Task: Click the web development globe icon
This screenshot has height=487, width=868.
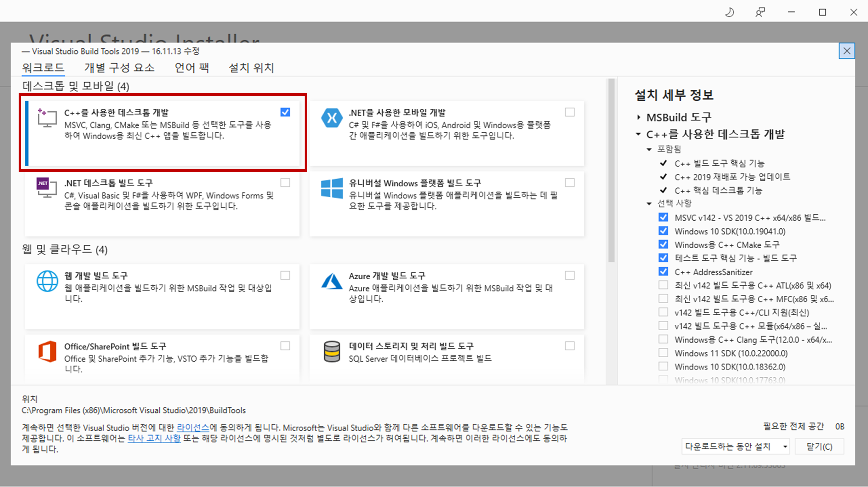Action: [47, 281]
